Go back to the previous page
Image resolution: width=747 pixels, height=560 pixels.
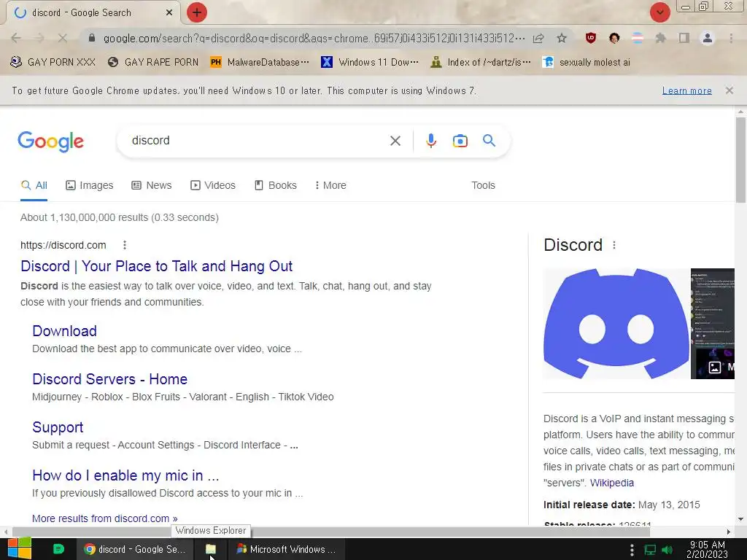point(16,38)
